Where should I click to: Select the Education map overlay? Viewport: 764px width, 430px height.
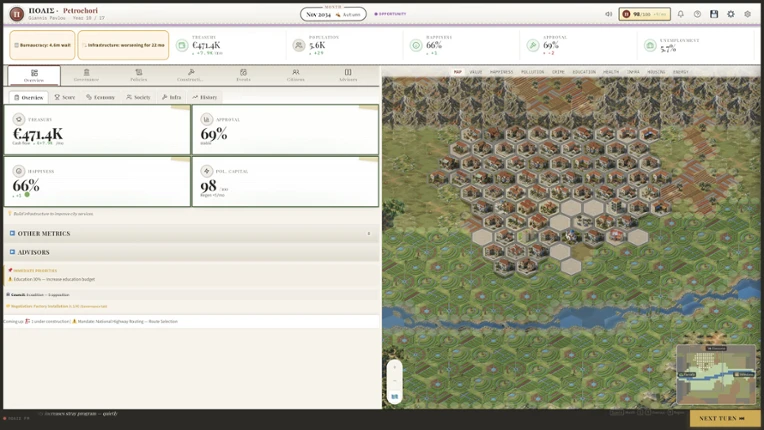(584, 72)
